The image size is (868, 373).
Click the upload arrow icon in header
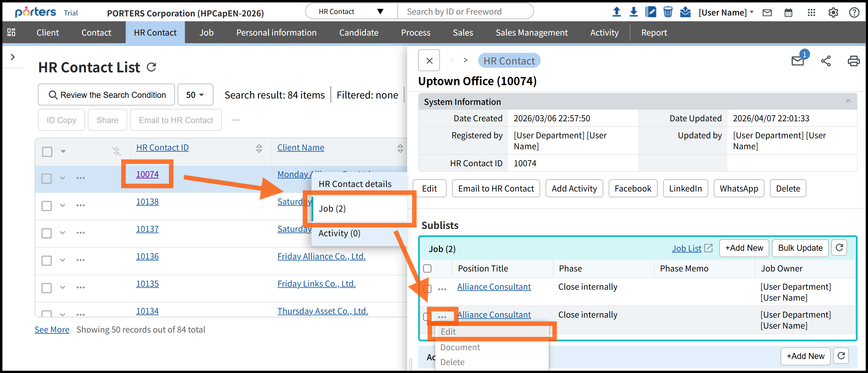point(616,12)
